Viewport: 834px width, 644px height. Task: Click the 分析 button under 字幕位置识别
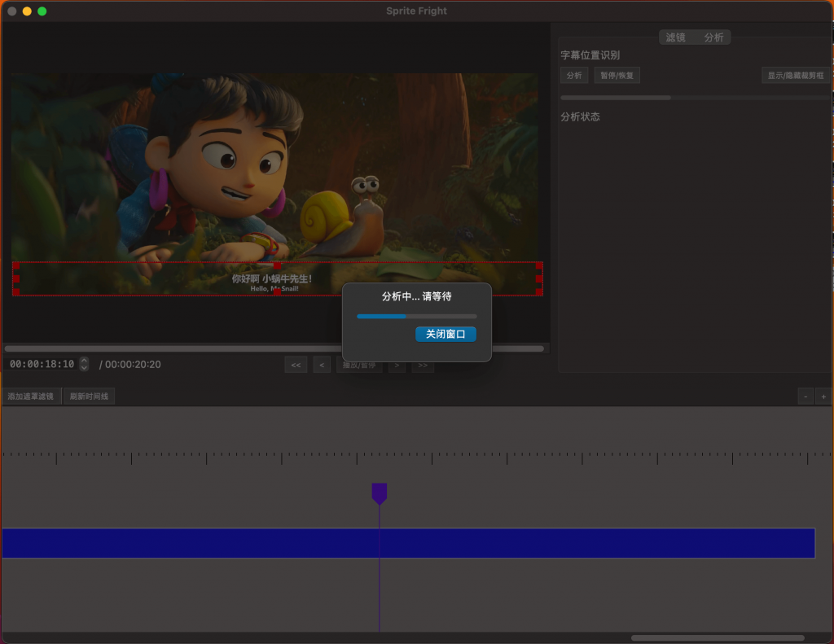(x=574, y=76)
